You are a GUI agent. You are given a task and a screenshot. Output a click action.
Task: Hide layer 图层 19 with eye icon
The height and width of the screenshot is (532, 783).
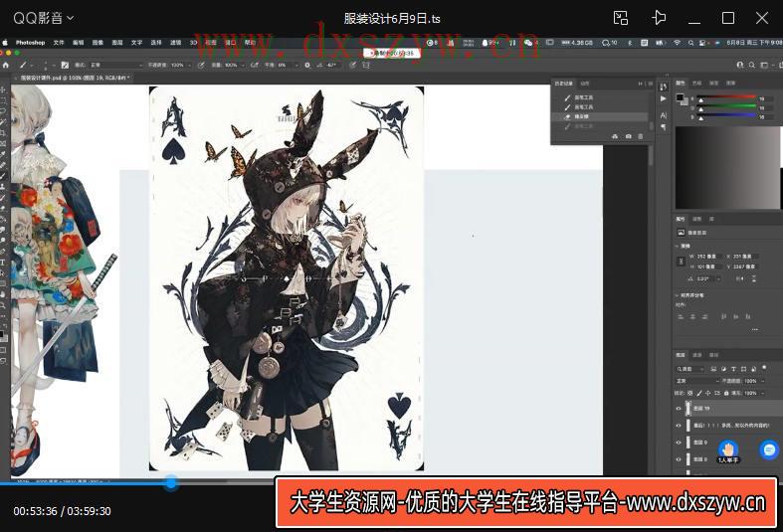click(x=679, y=409)
